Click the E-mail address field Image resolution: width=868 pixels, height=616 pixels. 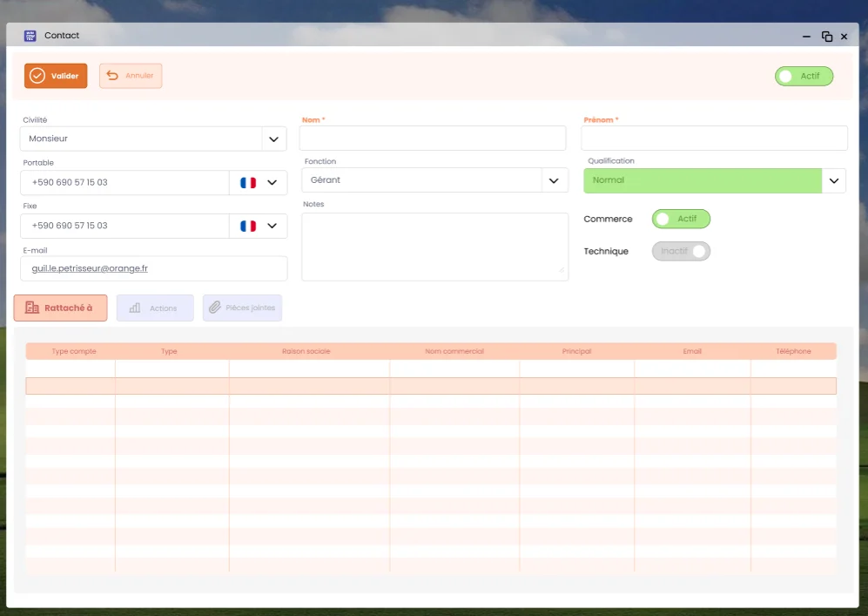153,268
